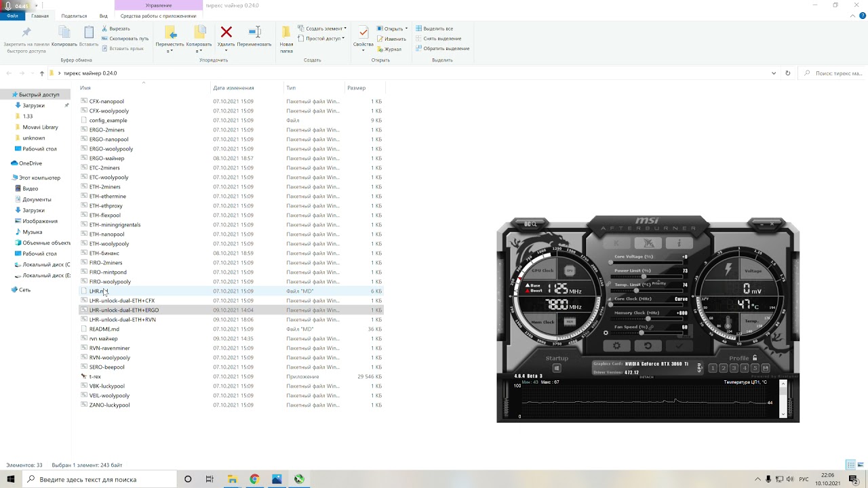Viewport: 868px width, 488px height.
Task: Pin to Quick access ribbon button
Action: [26, 39]
